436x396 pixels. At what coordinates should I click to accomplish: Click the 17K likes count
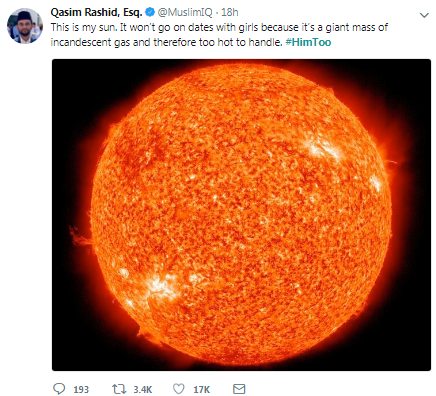[x=202, y=389]
